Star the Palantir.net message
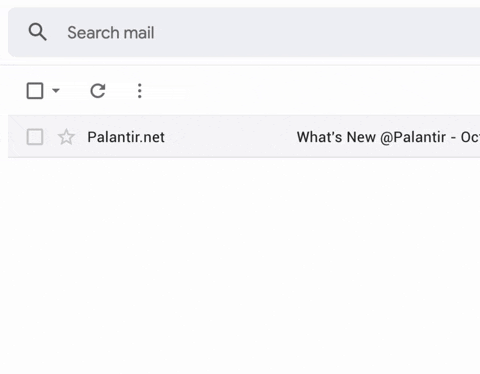 pyautogui.click(x=66, y=137)
